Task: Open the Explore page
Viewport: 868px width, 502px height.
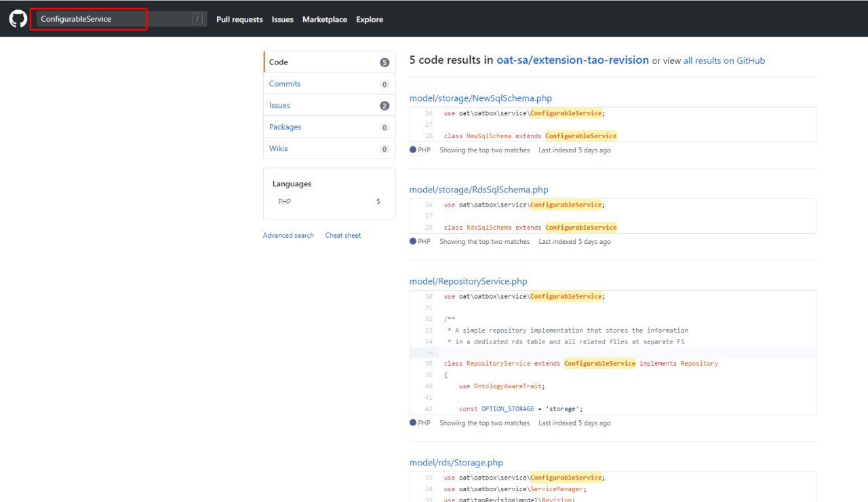Action: pyautogui.click(x=370, y=20)
